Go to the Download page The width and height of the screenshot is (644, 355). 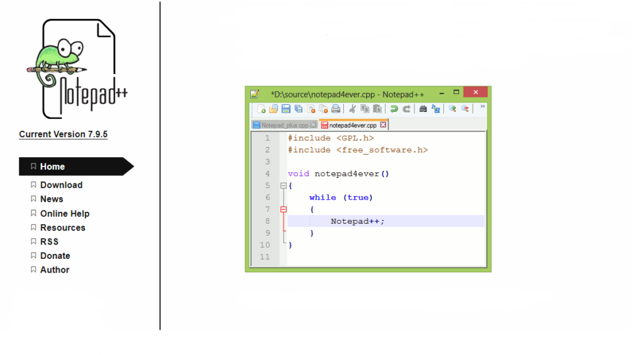coord(61,185)
